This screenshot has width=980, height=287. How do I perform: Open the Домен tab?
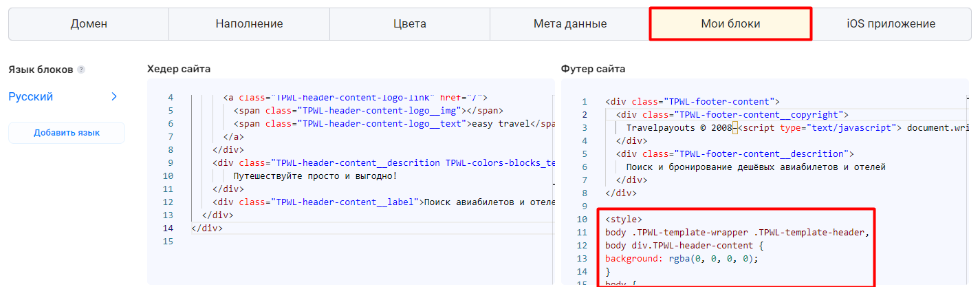coord(89,24)
